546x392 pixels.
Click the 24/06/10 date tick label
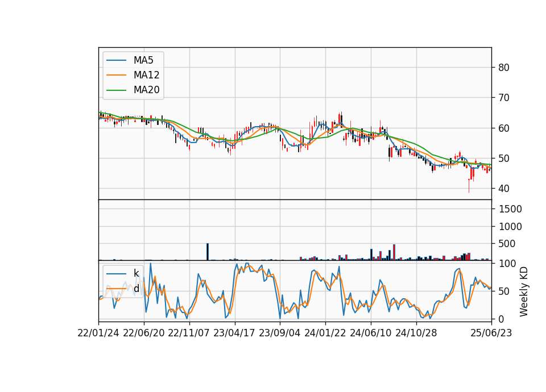coord(370,333)
